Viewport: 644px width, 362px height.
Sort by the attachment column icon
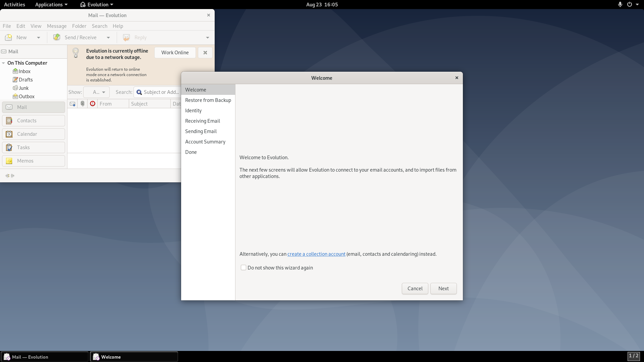pyautogui.click(x=83, y=104)
